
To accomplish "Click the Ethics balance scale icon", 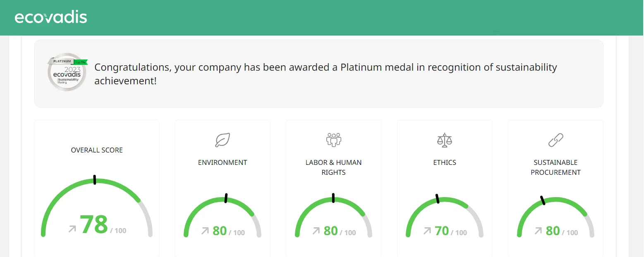I will tap(445, 140).
